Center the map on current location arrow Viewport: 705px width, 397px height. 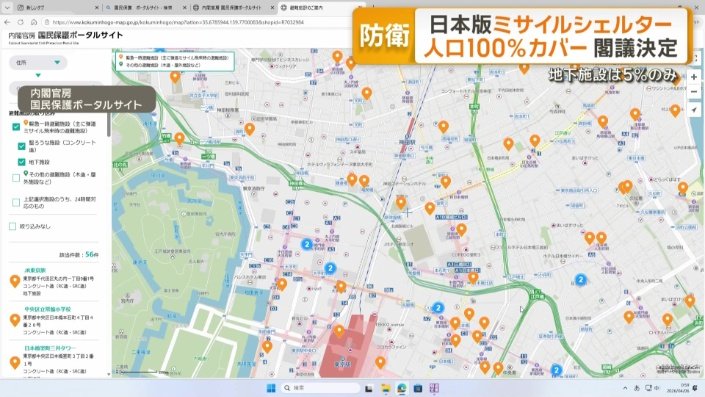694,110
